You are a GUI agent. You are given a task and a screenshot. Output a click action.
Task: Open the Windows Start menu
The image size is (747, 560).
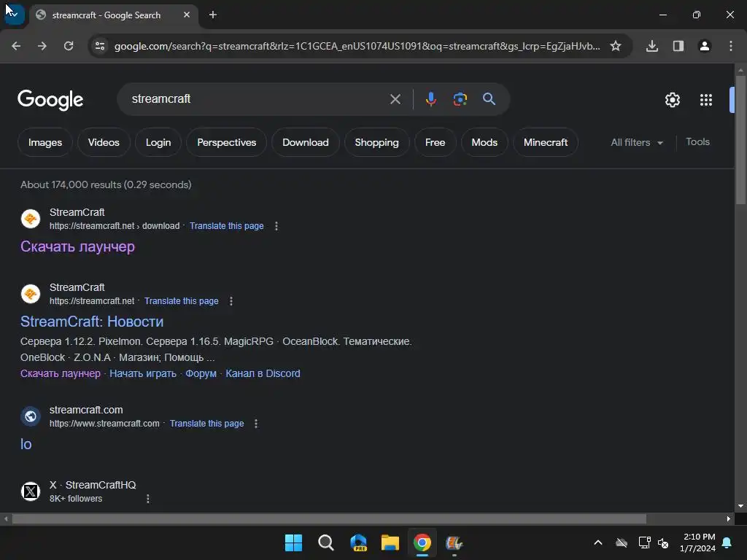click(x=293, y=542)
